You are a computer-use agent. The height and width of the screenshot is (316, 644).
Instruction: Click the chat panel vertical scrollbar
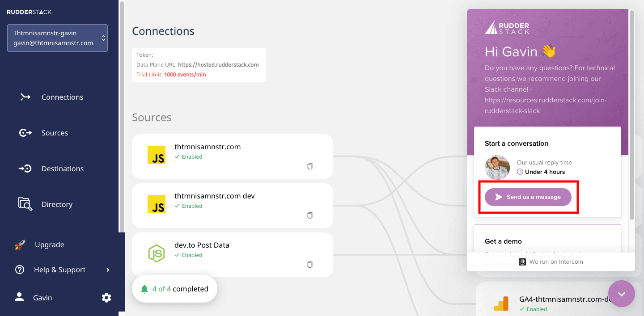(x=631, y=116)
